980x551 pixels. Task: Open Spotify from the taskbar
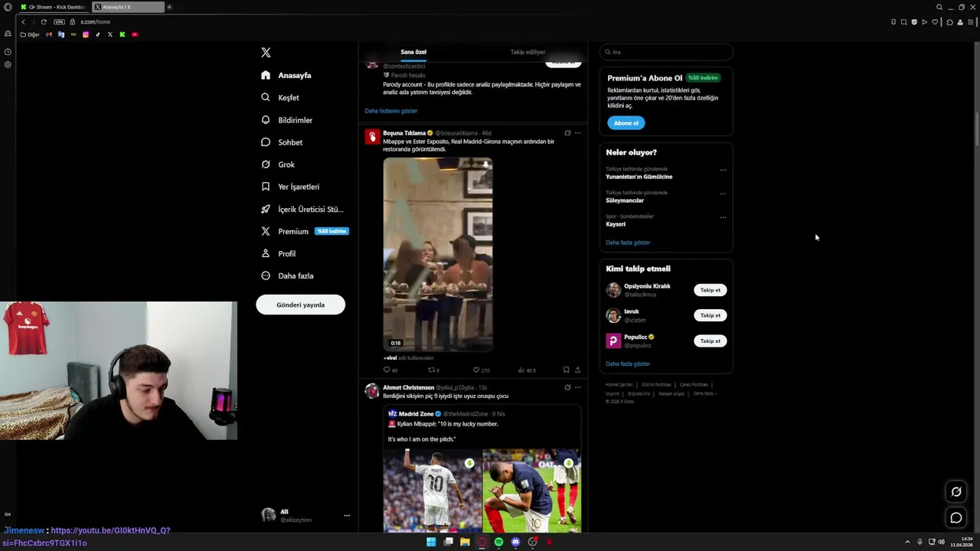498,542
